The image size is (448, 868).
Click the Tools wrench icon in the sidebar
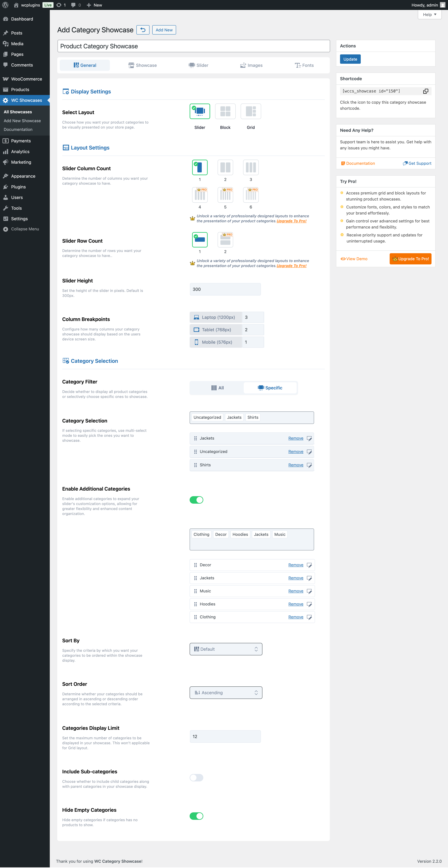[5, 208]
